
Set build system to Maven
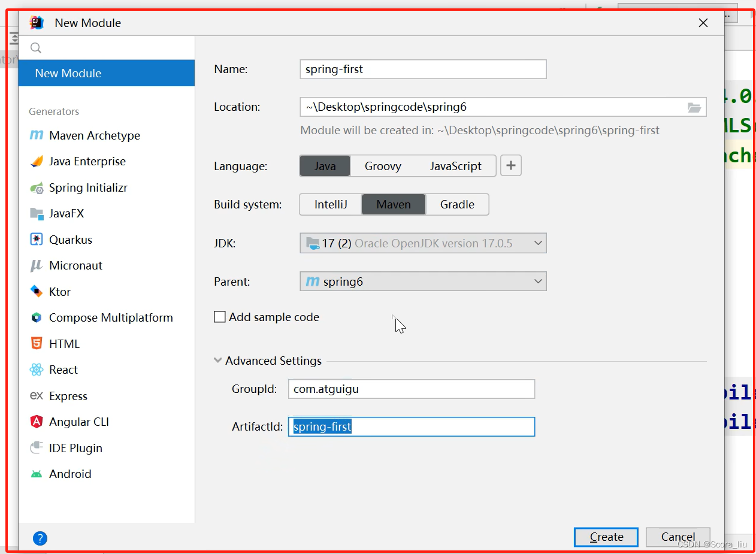pos(394,204)
